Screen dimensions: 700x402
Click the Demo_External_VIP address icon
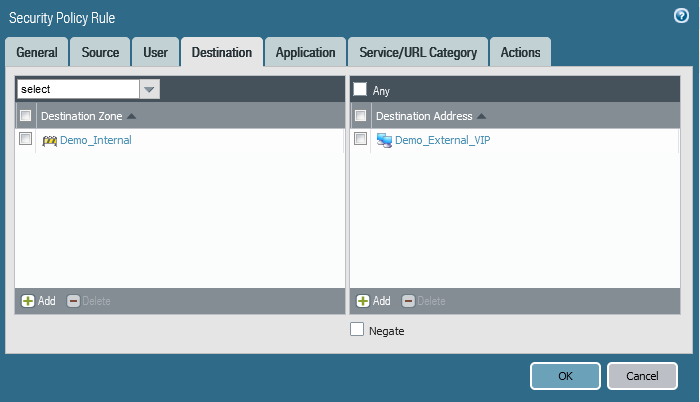click(x=384, y=141)
